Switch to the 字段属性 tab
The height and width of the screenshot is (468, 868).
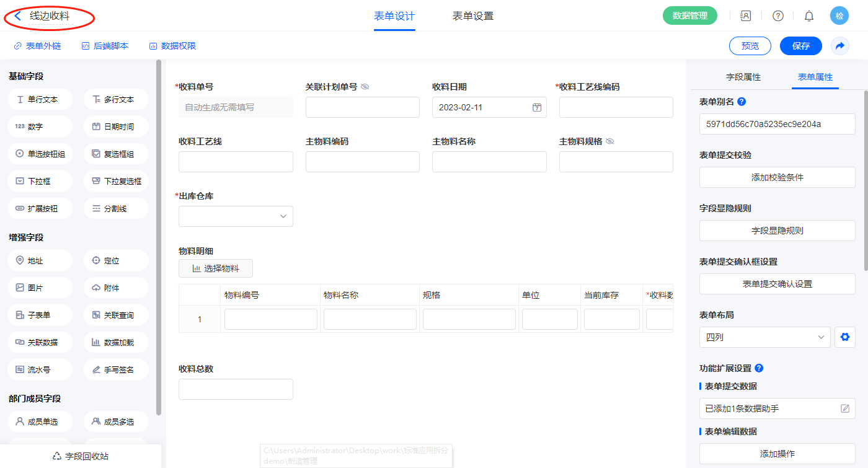[743, 77]
